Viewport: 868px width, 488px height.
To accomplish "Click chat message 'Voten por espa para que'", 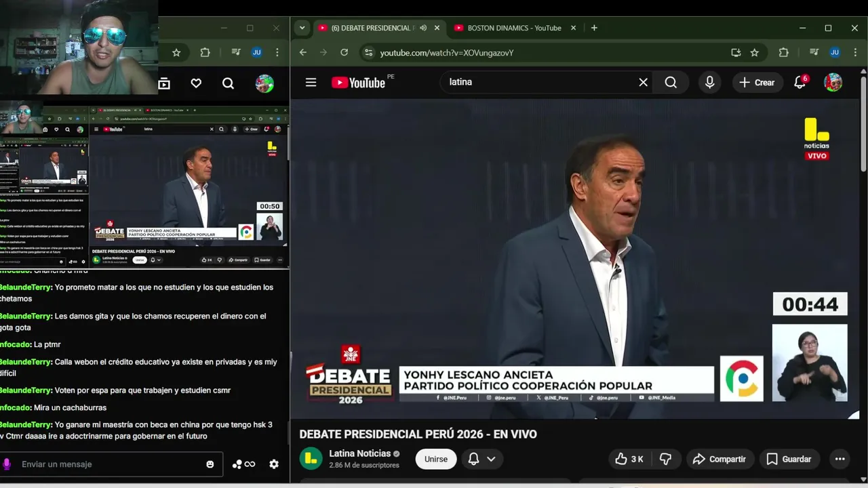I will point(115,390).
